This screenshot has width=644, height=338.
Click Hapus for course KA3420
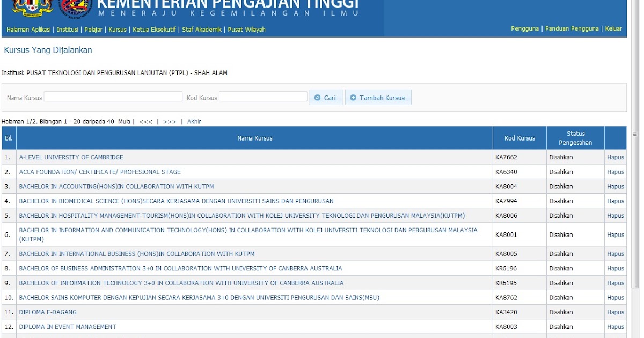(x=616, y=312)
